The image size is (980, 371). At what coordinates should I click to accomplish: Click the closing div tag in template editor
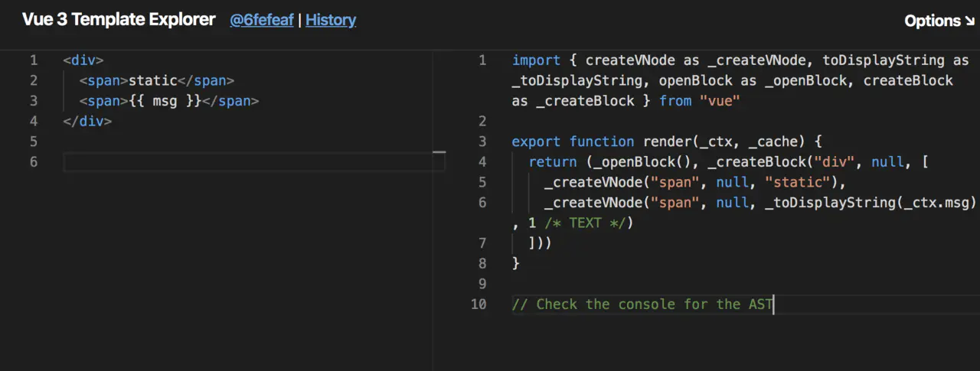click(87, 121)
